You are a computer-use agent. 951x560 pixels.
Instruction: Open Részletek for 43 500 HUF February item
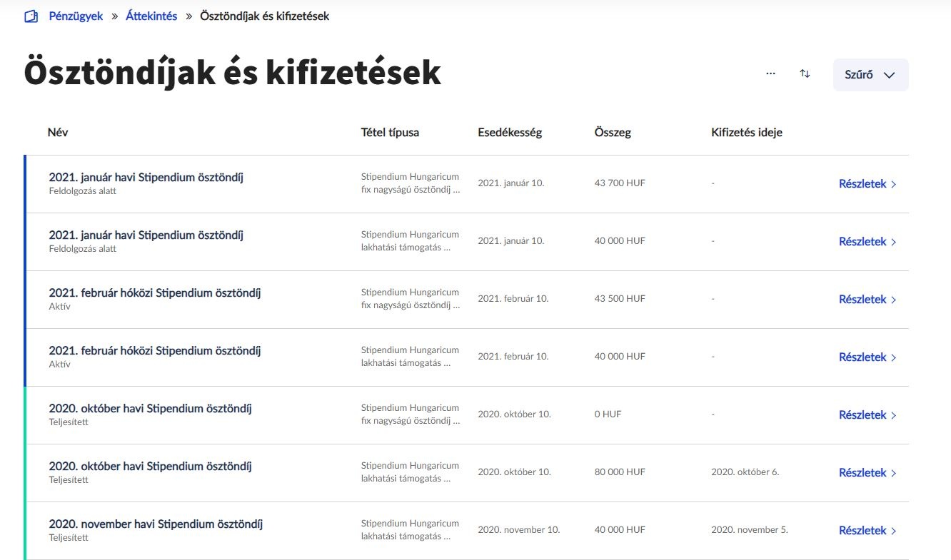867,300
